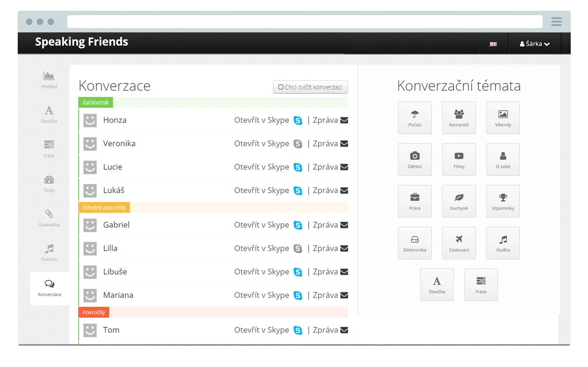The height and width of the screenshot is (367, 588).
Task: Open the Cestování airplane topic tile
Action: (x=459, y=243)
